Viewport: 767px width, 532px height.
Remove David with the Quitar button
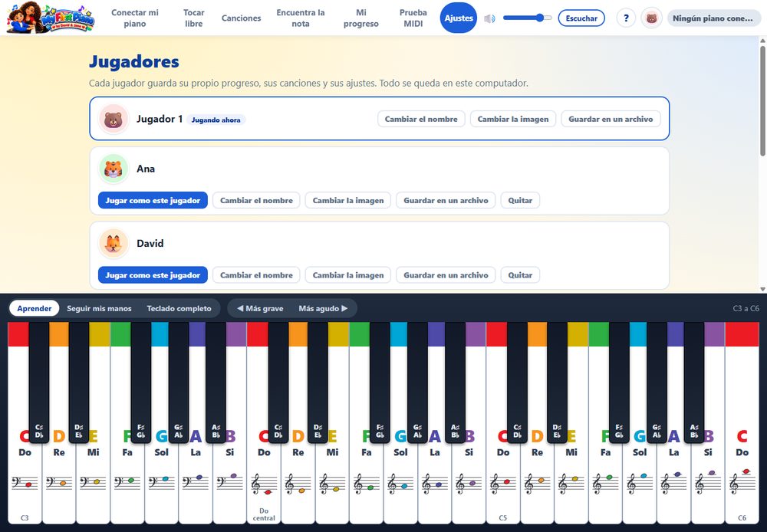click(x=520, y=275)
